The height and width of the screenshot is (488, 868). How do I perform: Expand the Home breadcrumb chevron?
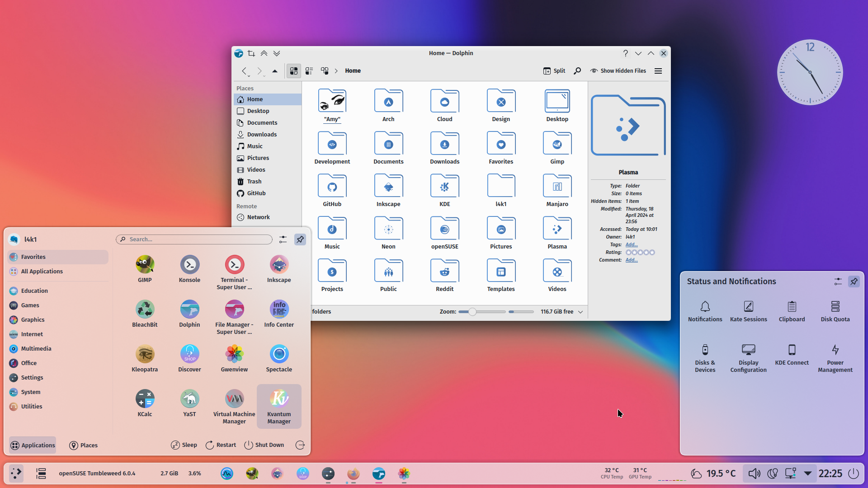coord(336,71)
